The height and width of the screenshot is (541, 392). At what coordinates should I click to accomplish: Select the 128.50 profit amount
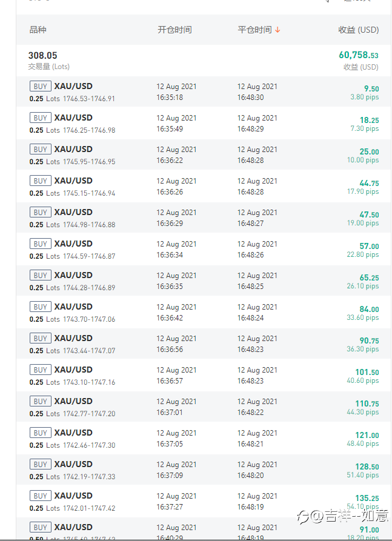[x=367, y=467]
